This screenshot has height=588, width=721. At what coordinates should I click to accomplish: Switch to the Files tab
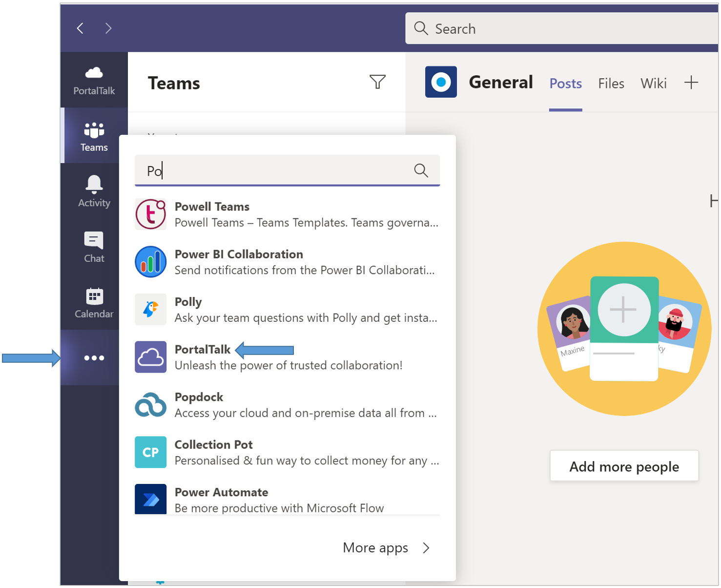click(611, 84)
